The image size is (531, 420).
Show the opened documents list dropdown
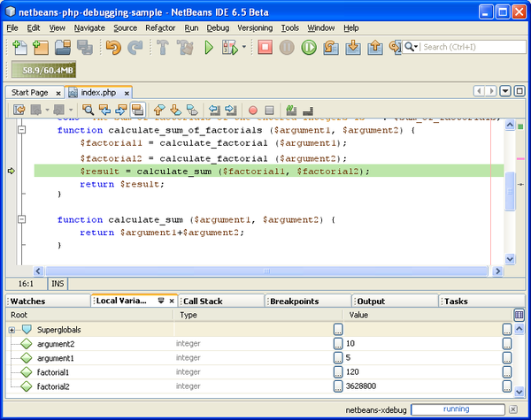click(505, 91)
